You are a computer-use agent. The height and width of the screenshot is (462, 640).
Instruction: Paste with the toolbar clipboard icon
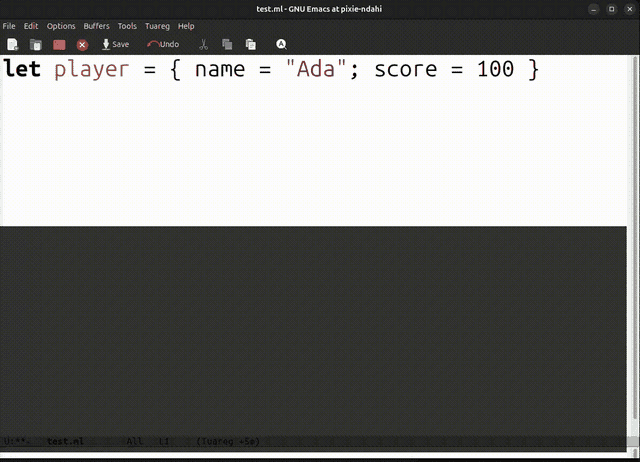[x=251, y=44]
